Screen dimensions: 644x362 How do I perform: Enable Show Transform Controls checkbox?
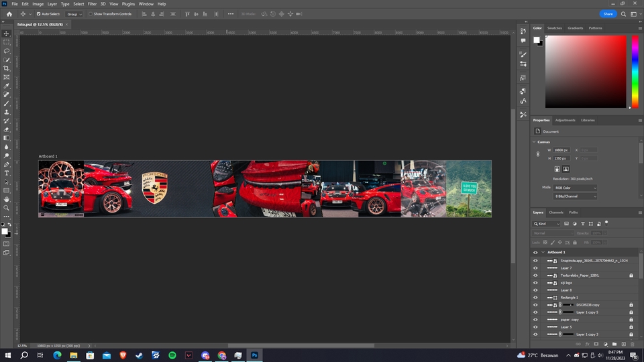click(x=91, y=14)
